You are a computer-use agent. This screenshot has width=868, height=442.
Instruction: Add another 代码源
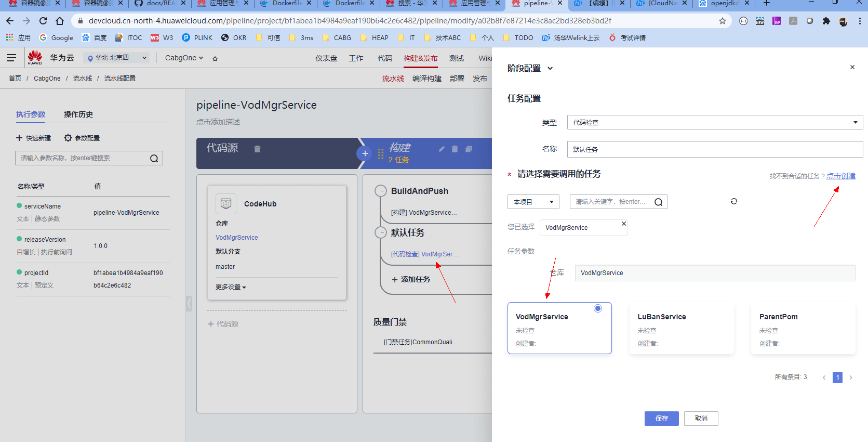tap(223, 324)
